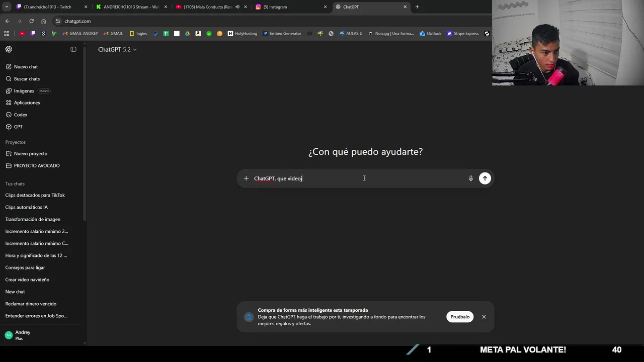Open Noiz.gg bookmark
Image resolution: width=644 pixels, height=362 pixels.
[x=391, y=34]
